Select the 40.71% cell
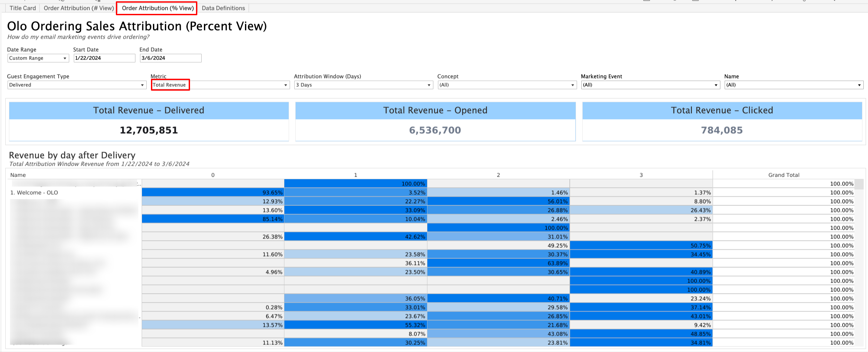 point(498,298)
